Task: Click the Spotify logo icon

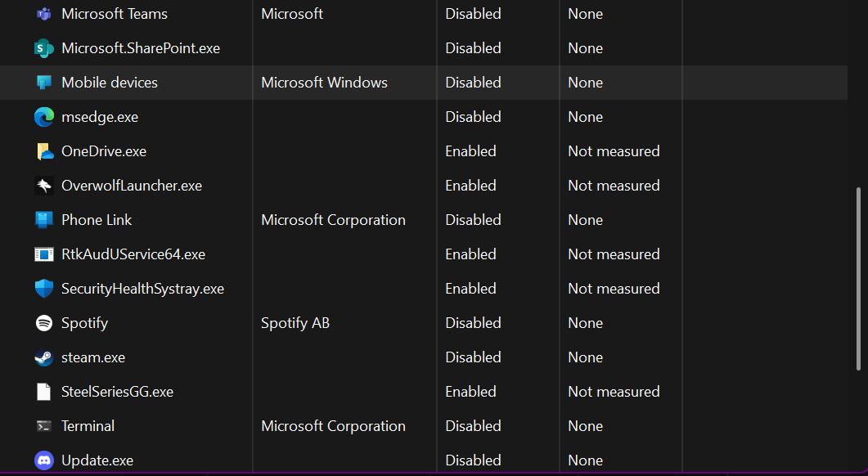Action: pyautogui.click(x=43, y=323)
